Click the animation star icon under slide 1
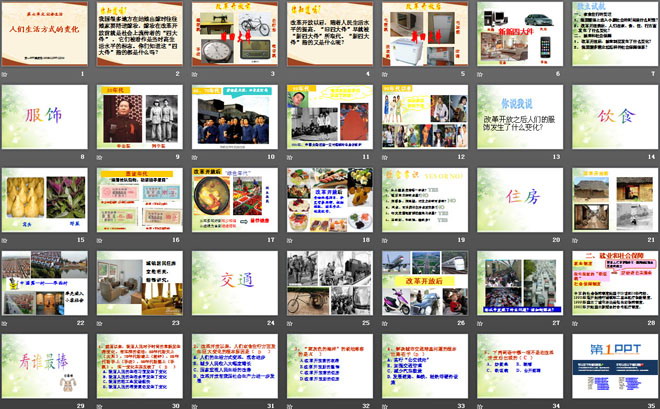Image resolution: width=660 pixels, height=409 pixels. click(5, 74)
